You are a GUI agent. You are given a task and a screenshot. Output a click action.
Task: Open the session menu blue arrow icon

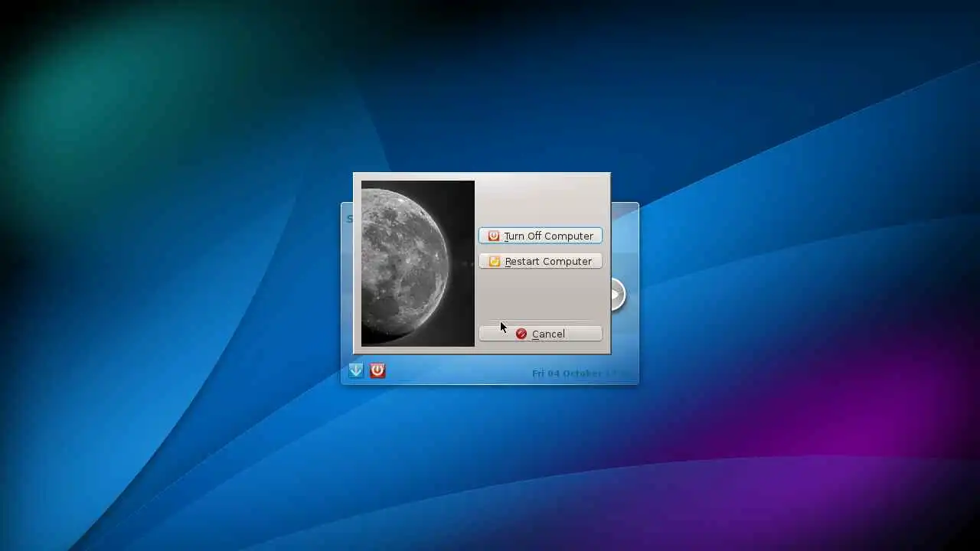(356, 370)
